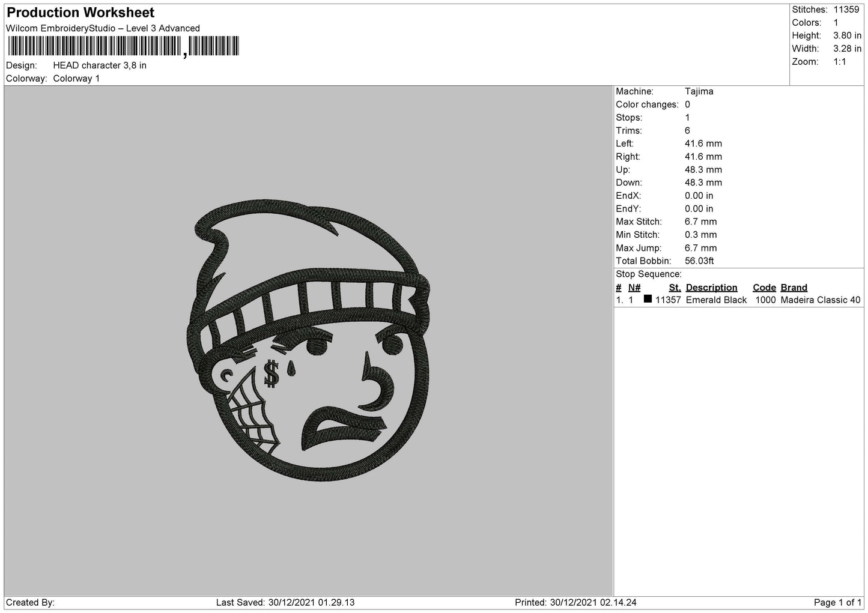
Task: Click the stitch count 11357 in the stop row
Action: click(x=668, y=300)
